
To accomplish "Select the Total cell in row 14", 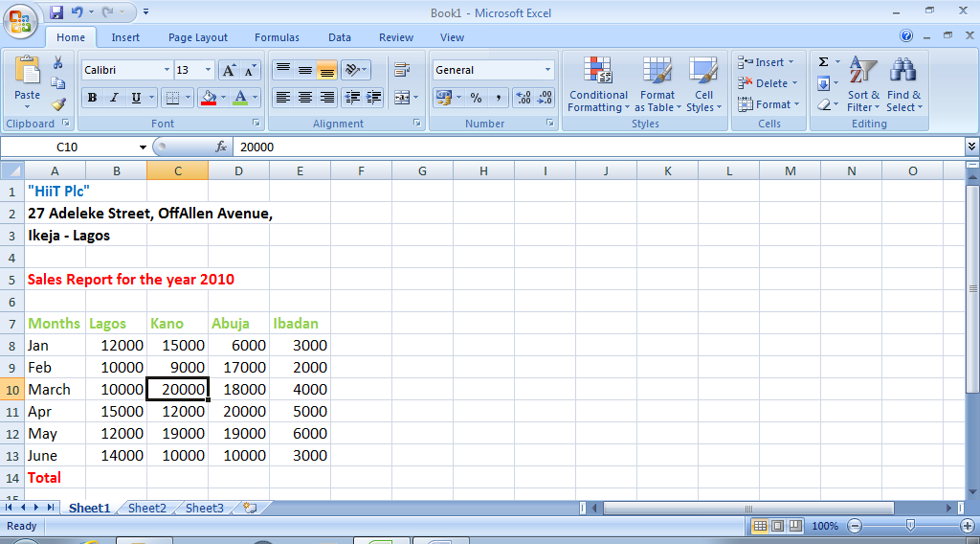I will click(55, 477).
